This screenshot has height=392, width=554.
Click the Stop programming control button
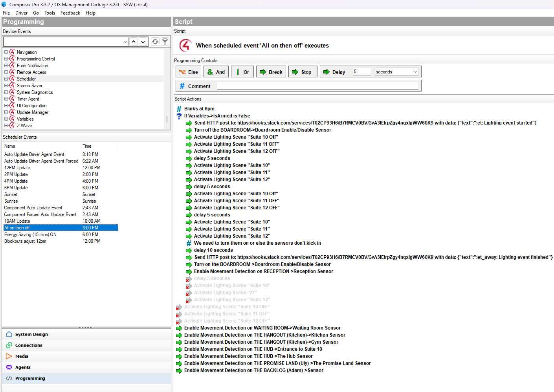pos(303,72)
